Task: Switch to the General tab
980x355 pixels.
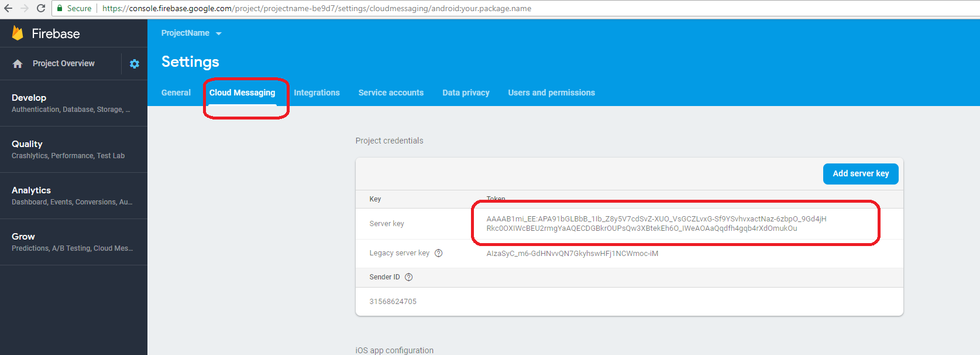Action: pos(176,93)
